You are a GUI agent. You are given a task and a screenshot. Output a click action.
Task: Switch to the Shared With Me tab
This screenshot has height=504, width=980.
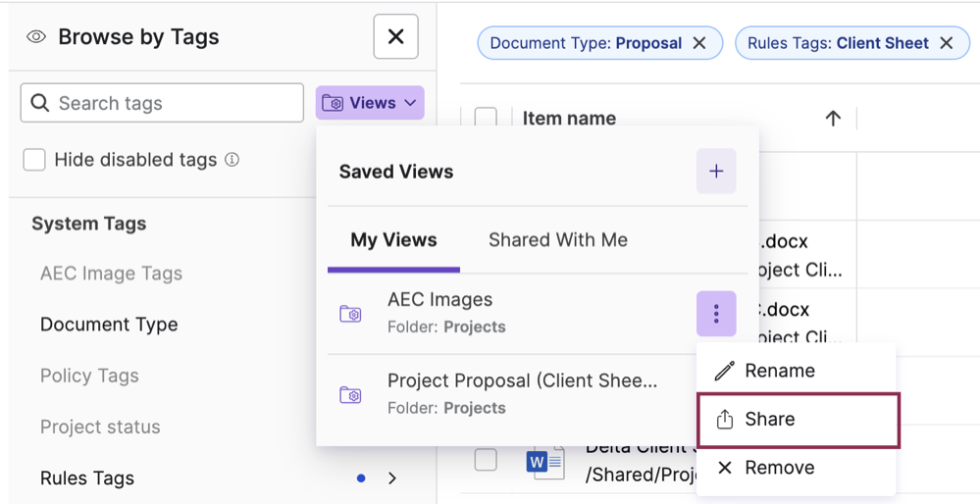pos(557,240)
